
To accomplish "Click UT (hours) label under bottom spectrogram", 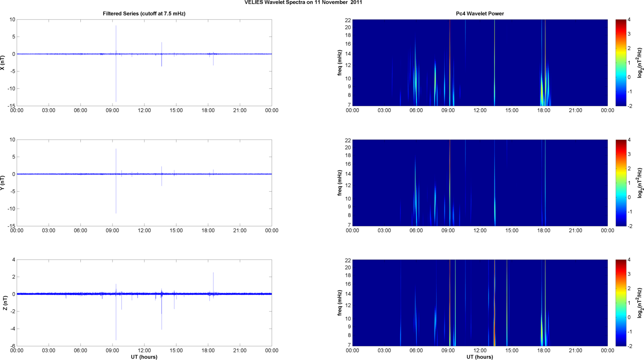I will click(x=479, y=357).
